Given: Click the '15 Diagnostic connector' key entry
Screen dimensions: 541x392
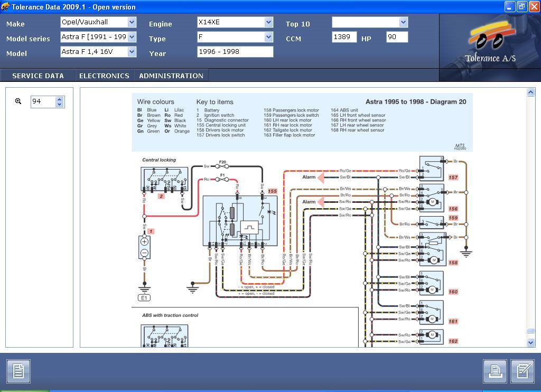Looking at the screenshot, I should click(222, 120).
